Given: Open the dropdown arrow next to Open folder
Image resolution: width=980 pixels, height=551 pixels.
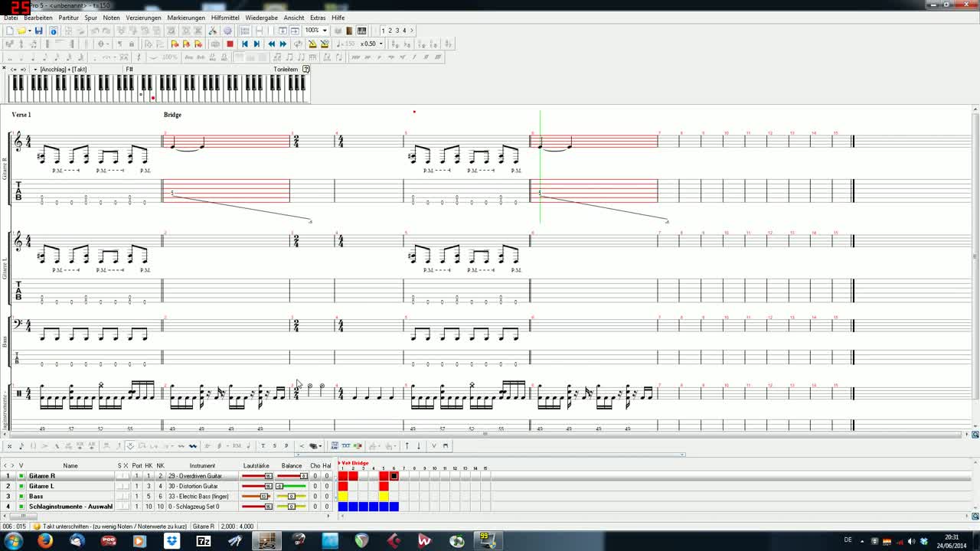Looking at the screenshot, I should pyautogui.click(x=29, y=31).
